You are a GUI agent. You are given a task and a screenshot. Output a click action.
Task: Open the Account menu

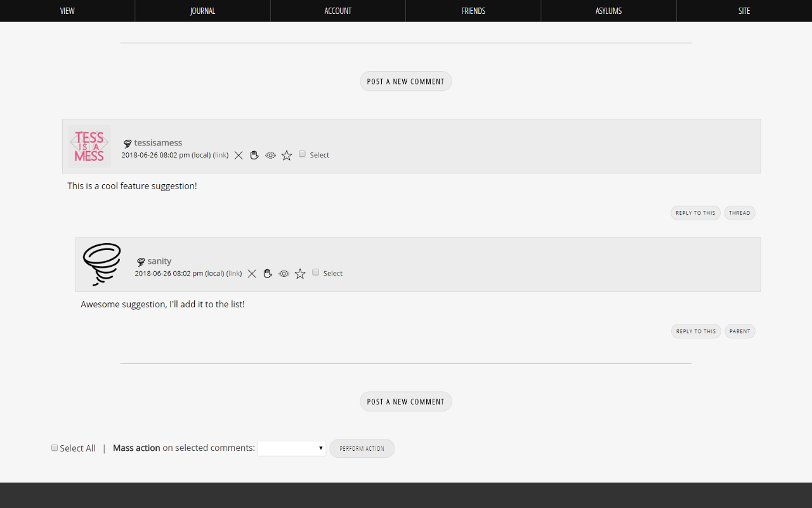click(338, 11)
